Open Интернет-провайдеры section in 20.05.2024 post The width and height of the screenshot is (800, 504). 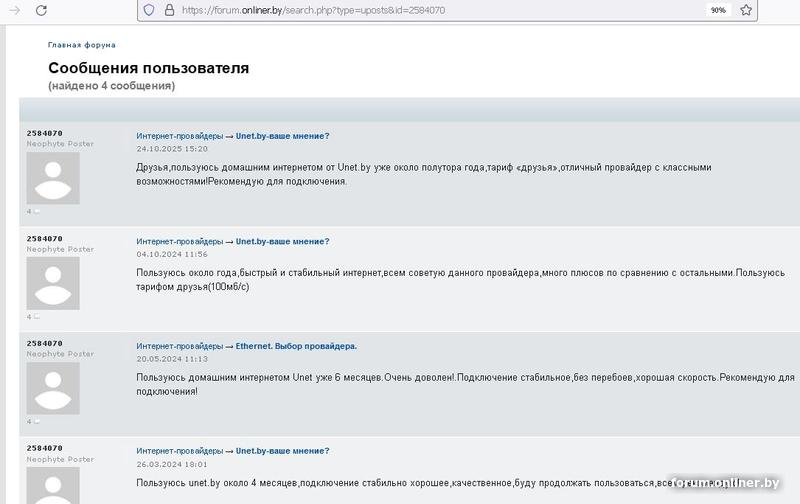[x=180, y=346]
